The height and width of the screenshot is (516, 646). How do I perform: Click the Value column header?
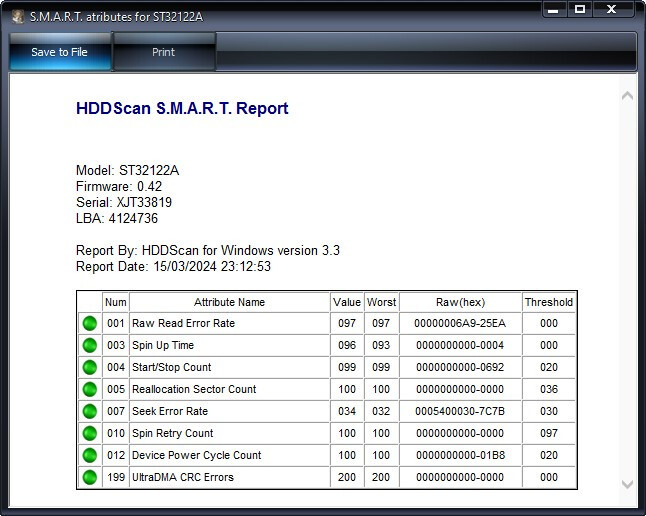[x=347, y=302]
